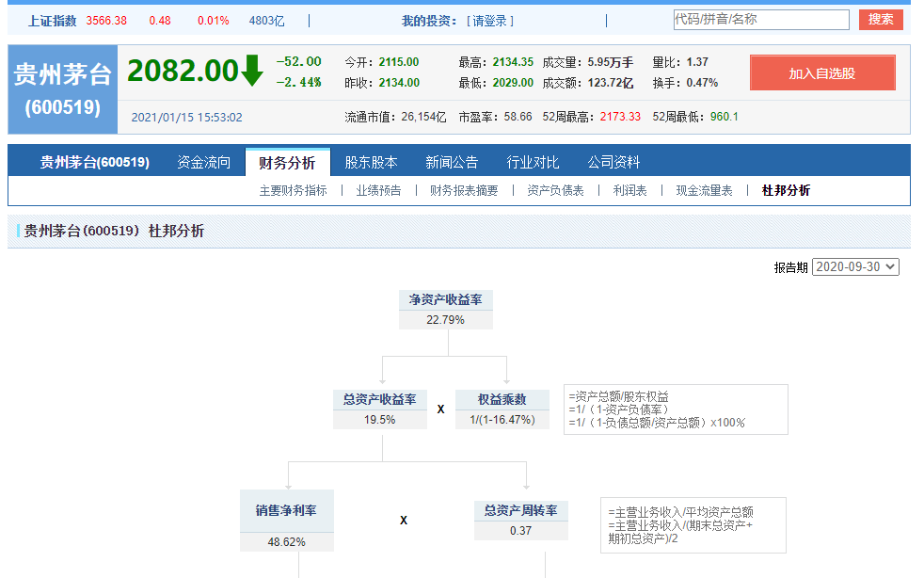
Task: Open the 贵州茅台(600519) nav tab
Action: (x=94, y=162)
